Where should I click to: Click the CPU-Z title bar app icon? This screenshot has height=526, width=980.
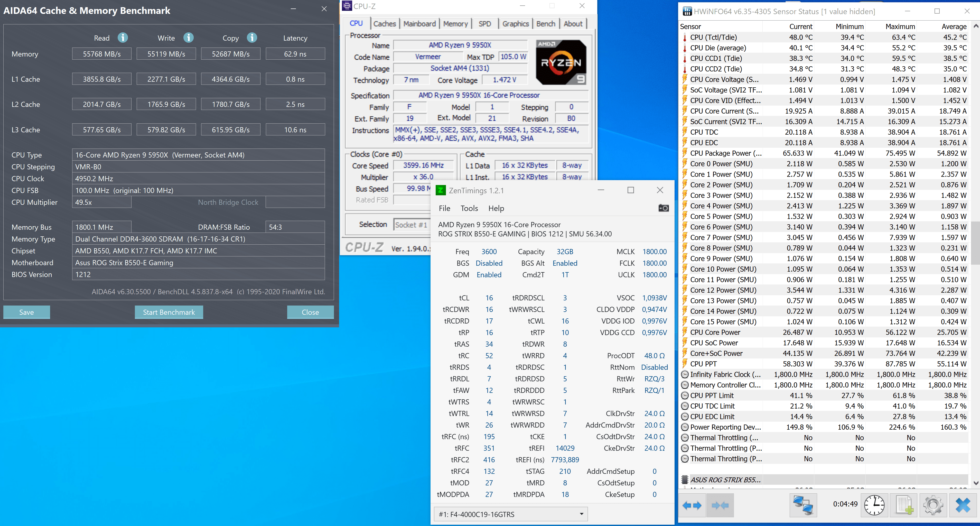[x=347, y=6]
